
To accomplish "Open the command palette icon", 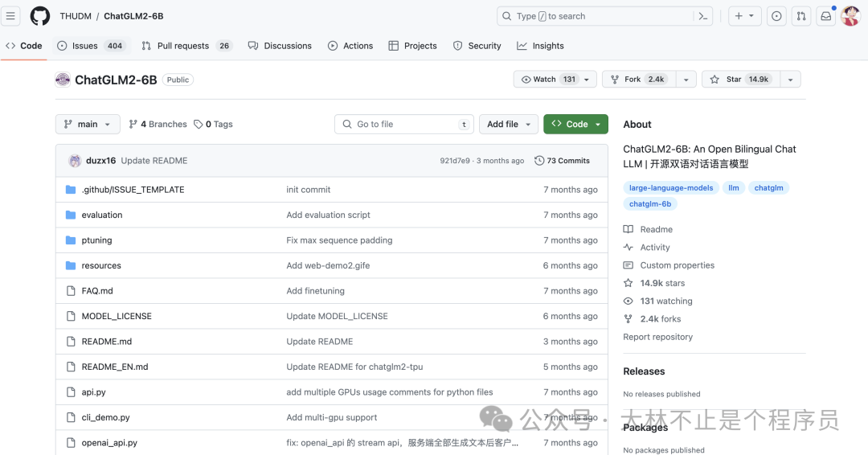I will (x=703, y=16).
